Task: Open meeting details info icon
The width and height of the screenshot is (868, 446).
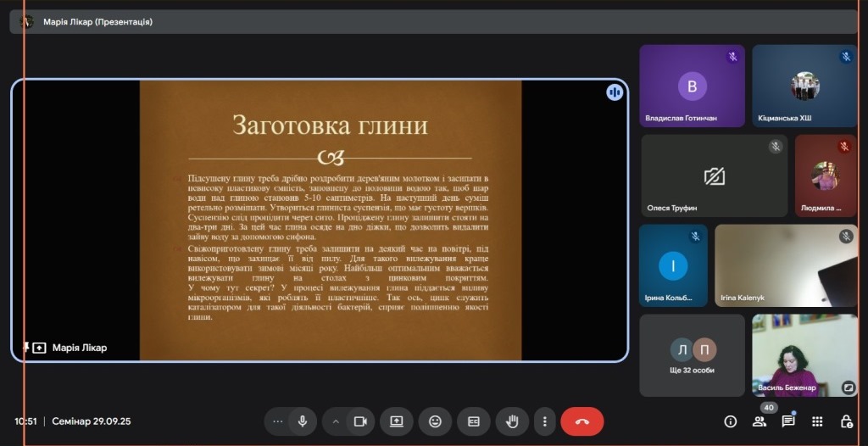Action: point(730,421)
